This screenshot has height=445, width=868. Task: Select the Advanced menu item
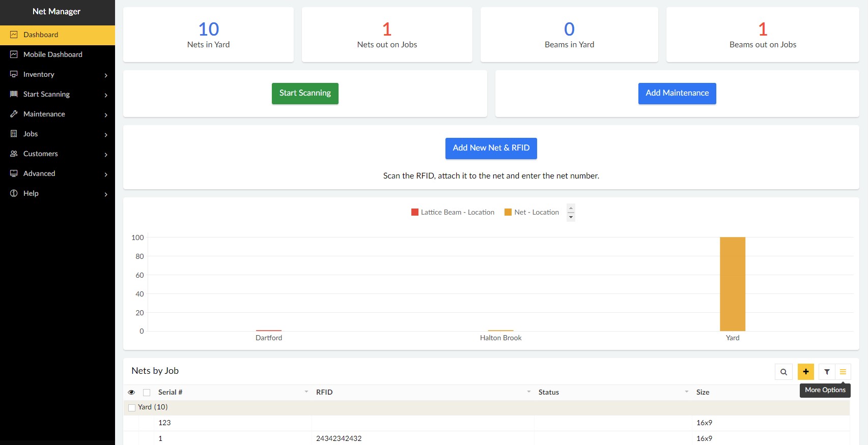coord(39,173)
